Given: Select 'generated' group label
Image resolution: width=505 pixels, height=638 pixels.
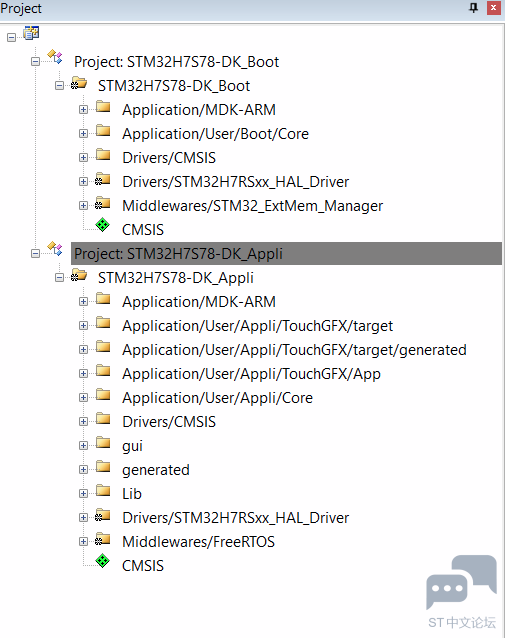Looking at the screenshot, I should [x=155, y=470].
